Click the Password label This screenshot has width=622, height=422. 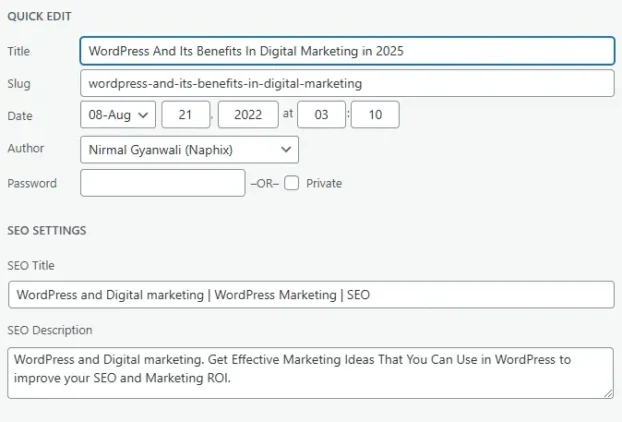(32, 183)
